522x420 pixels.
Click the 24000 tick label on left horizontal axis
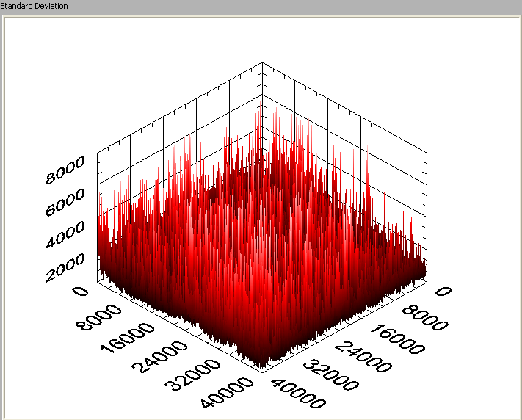[160, 356]
